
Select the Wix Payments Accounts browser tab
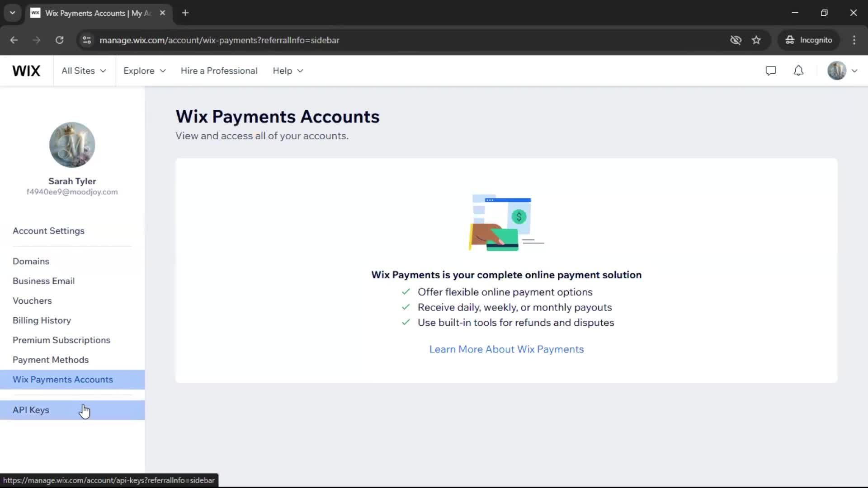pyautogui.click(x=99, y=13)
